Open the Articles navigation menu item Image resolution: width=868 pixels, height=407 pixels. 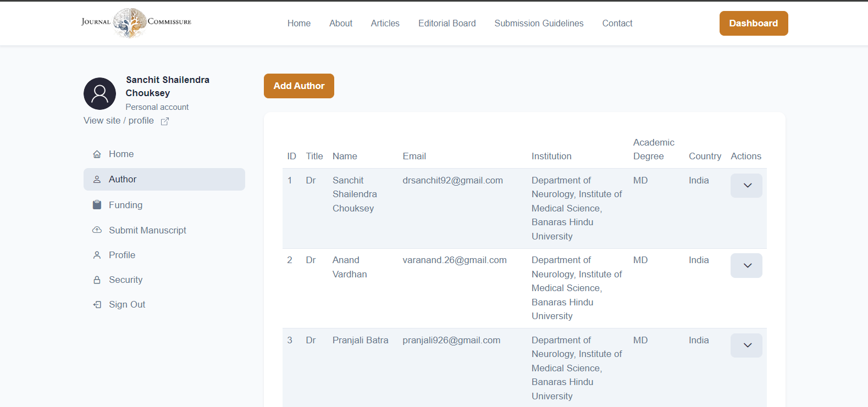pyautogui.click(x=385, y=23)
